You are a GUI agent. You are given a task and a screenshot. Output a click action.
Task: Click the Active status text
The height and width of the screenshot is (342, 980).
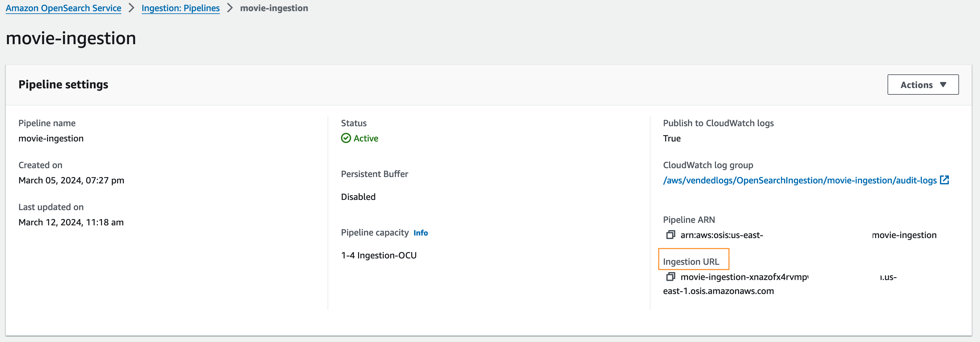366,139
